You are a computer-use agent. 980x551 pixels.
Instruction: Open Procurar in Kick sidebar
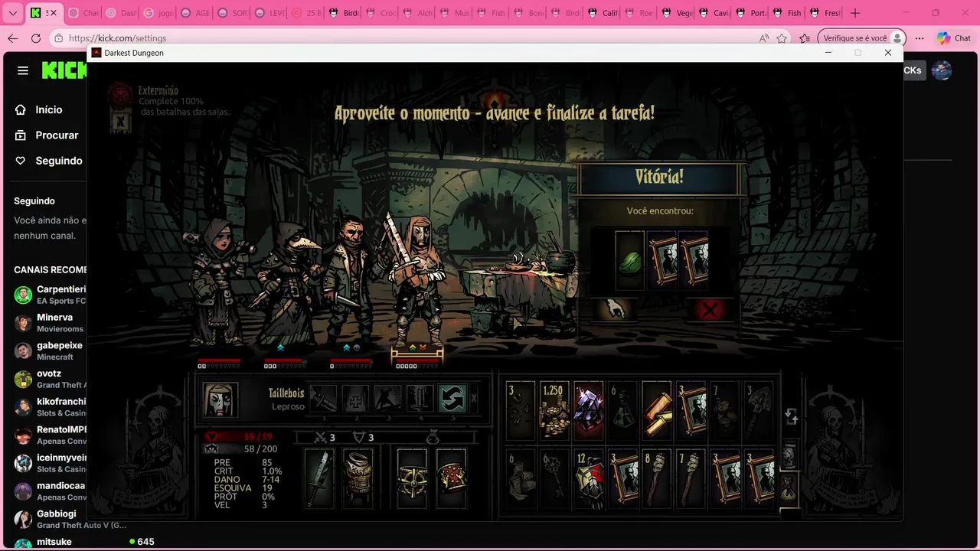pos(48,135)
